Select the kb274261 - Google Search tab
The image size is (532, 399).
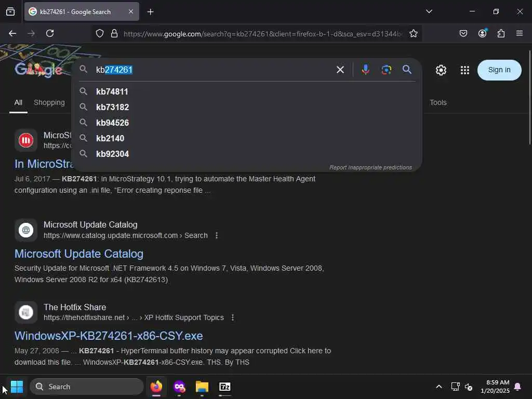82,11
